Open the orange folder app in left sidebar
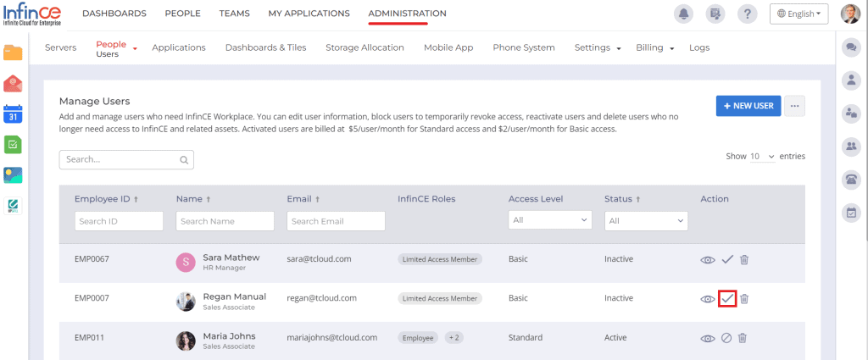Screen dimensions: 868x360 pos(13,53)
